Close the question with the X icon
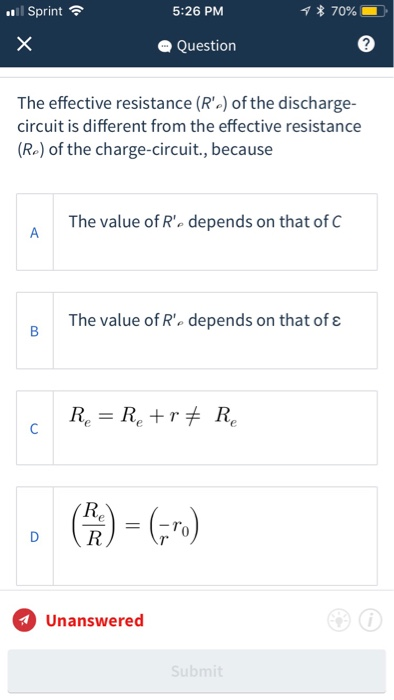 [x=24, y=45]
